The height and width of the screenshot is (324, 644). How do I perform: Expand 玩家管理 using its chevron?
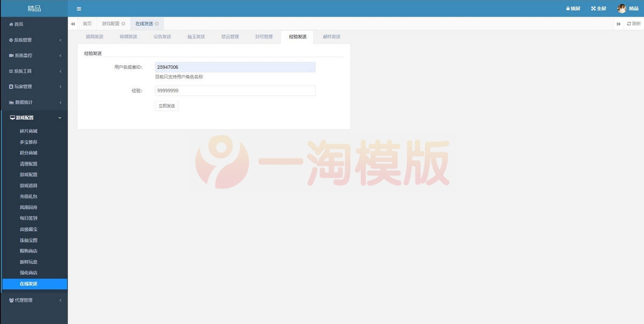pos(60,87)
